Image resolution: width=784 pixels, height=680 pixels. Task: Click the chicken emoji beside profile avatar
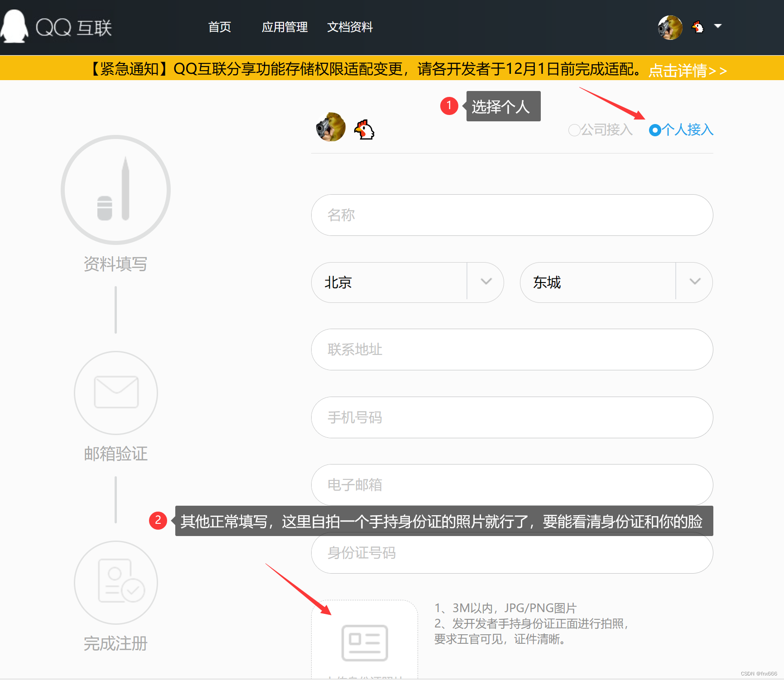coord(365,129)
